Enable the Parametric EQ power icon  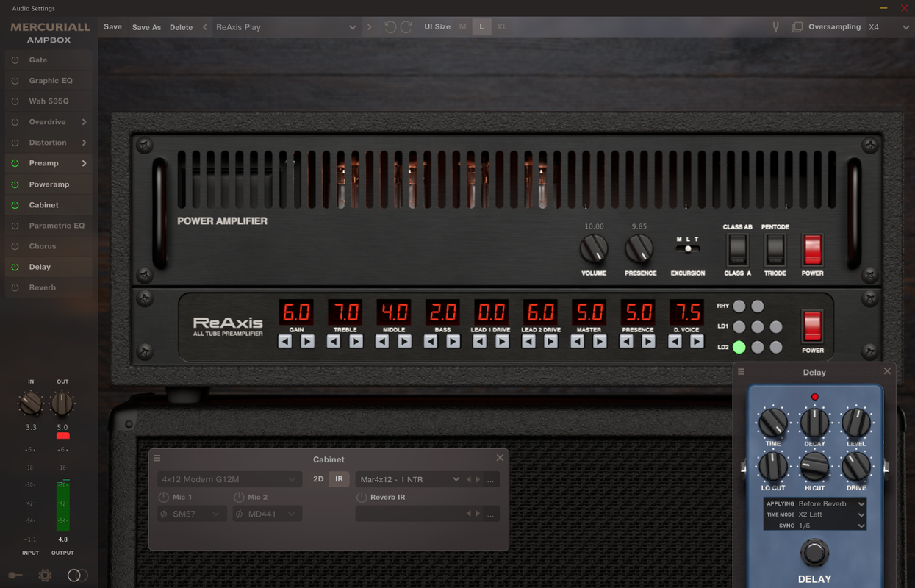[15, 226]
